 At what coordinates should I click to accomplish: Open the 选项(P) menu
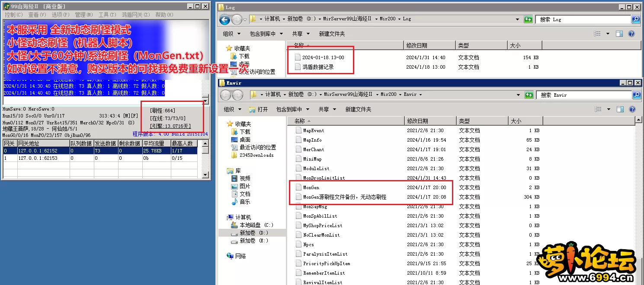click(x=61, y=15)
